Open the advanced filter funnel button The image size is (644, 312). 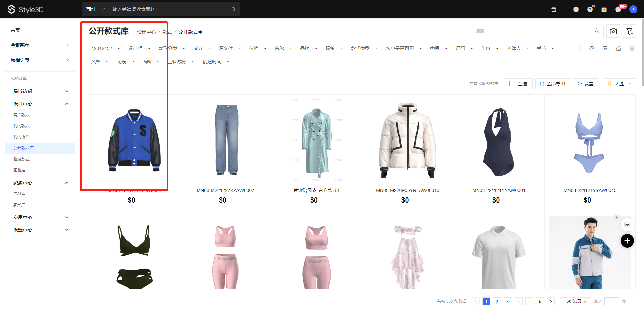[x=629, y=31]
